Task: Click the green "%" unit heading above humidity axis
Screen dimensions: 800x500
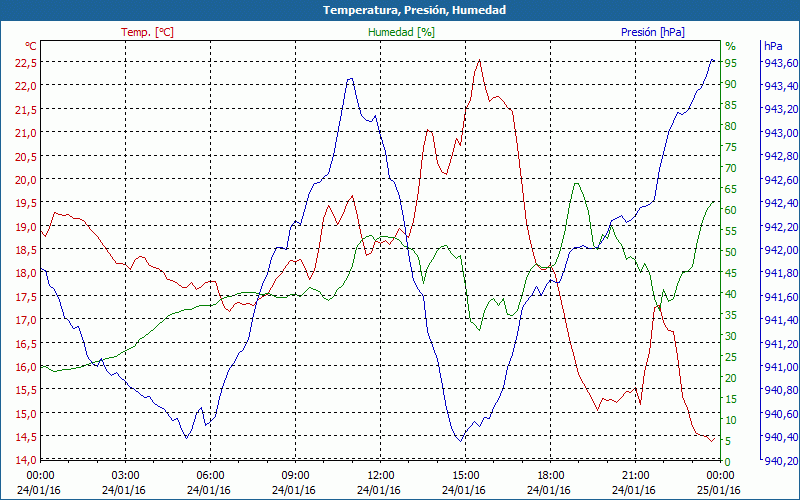Action: [731, 46]
